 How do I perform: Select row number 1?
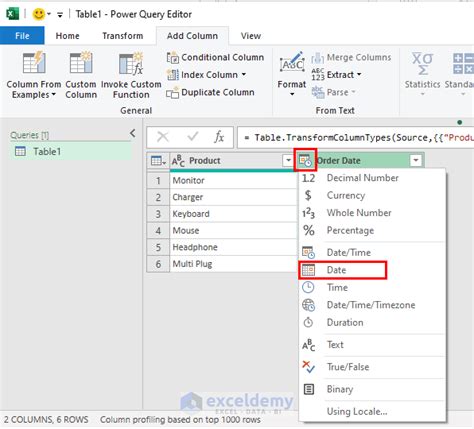[158, 180]
